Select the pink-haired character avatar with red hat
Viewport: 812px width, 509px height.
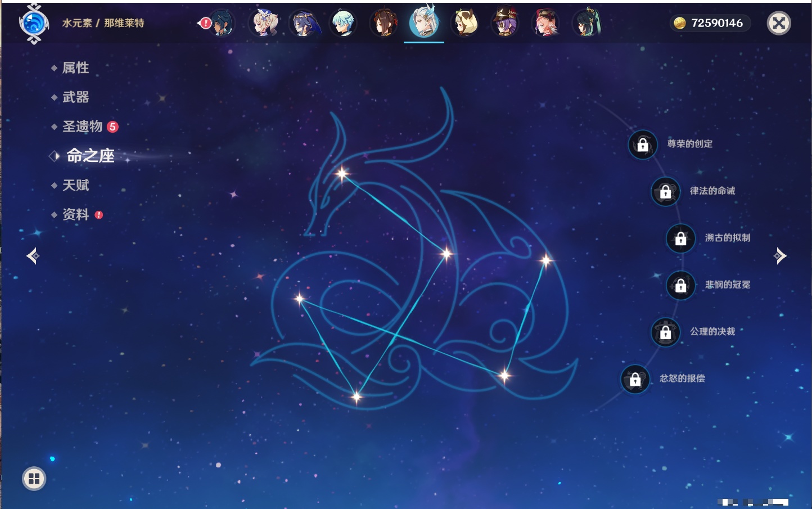(545, 23)
